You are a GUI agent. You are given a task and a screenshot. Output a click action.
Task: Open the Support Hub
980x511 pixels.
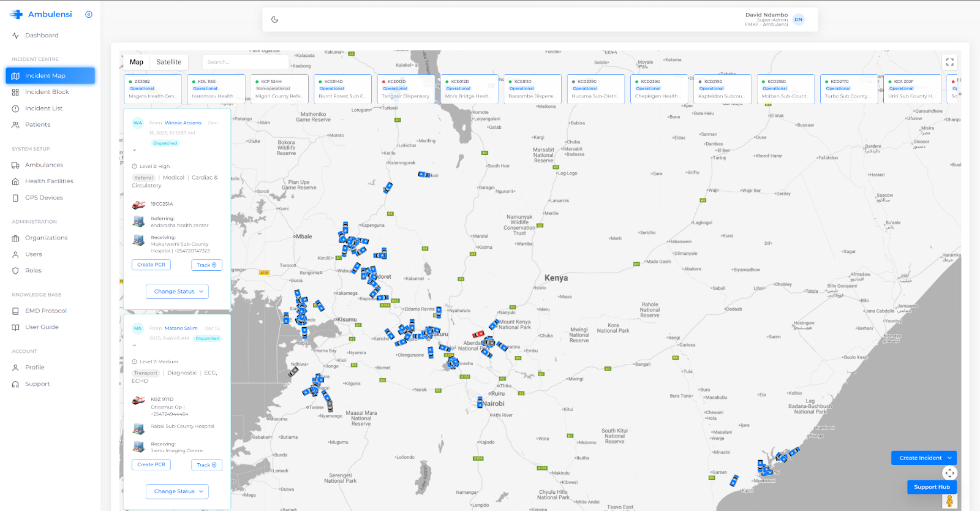(x=931, y=487)
